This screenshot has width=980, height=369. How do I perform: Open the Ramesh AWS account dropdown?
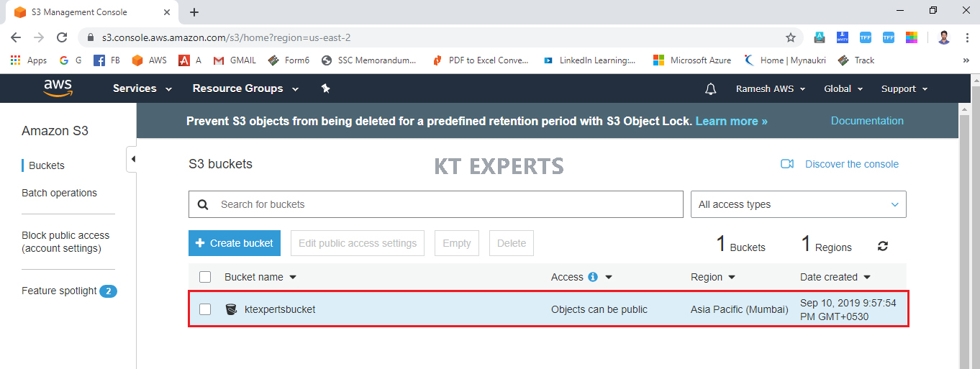[x=771, y=88]
